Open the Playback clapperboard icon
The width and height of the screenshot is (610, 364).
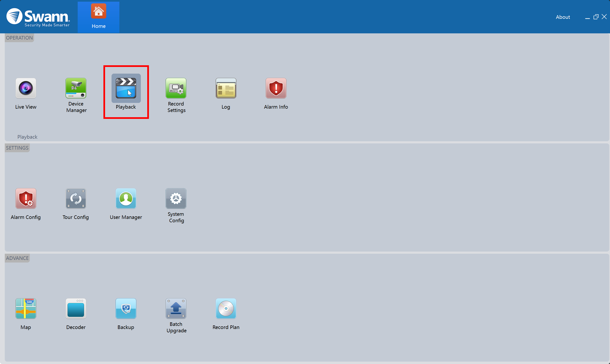click(x=126, y=88)
